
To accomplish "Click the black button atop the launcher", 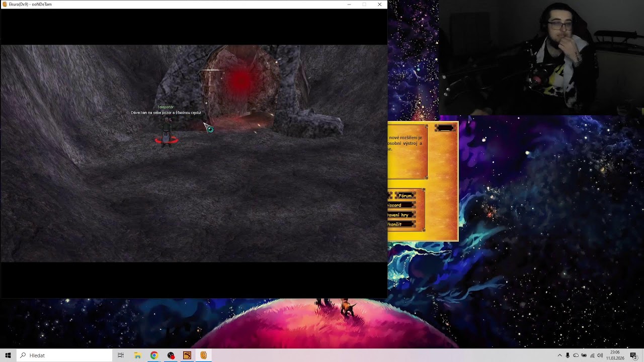I will click(445, 128).
